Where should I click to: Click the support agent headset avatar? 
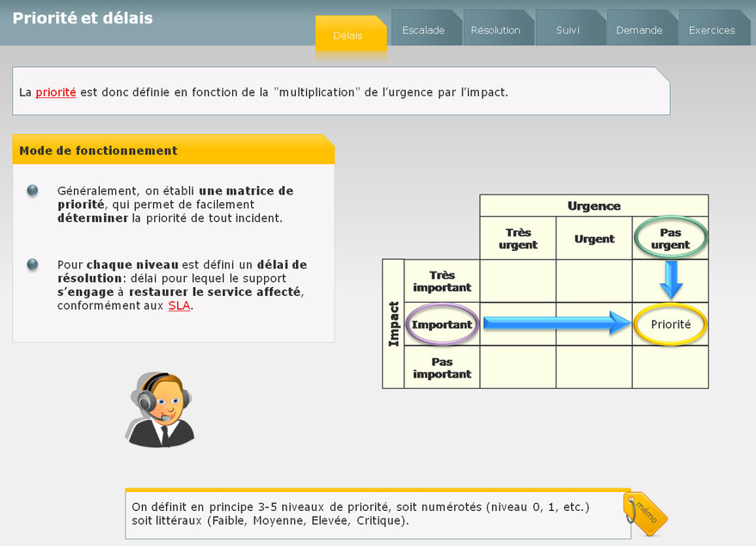pos(160,410)
